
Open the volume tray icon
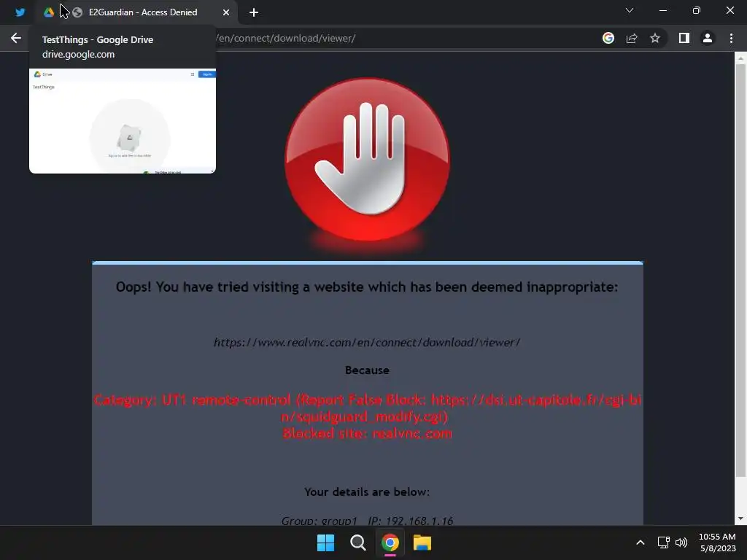point(681,542)
